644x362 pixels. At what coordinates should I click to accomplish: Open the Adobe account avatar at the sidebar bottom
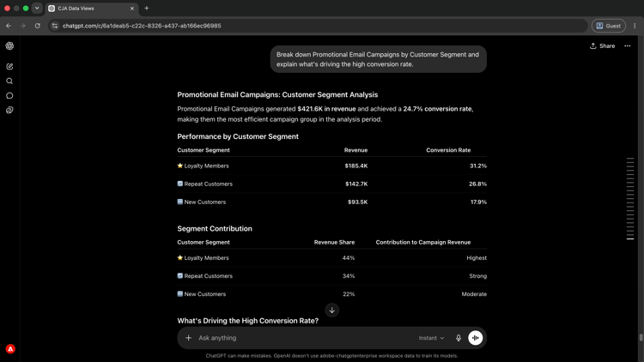pyautogui.click(x=10, y=349)
